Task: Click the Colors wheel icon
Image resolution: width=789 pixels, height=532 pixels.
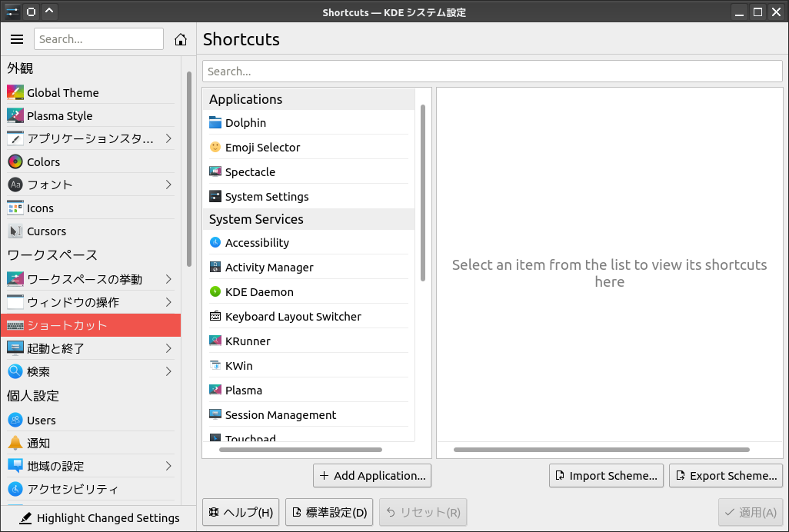Action: pos(15,162)
